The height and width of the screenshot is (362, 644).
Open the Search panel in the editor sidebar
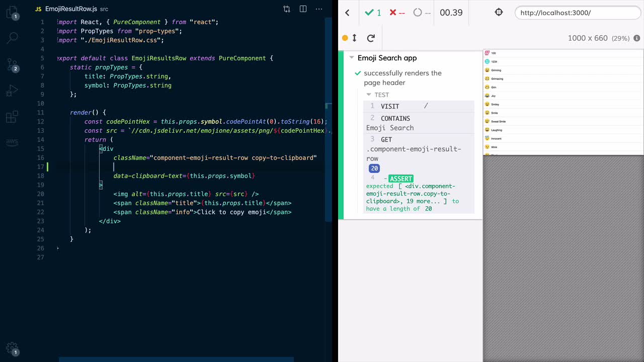12,38
